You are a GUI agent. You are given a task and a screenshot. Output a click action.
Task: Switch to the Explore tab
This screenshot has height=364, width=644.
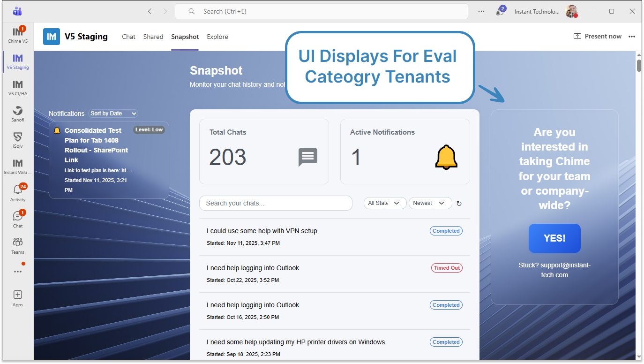[217, 37]
